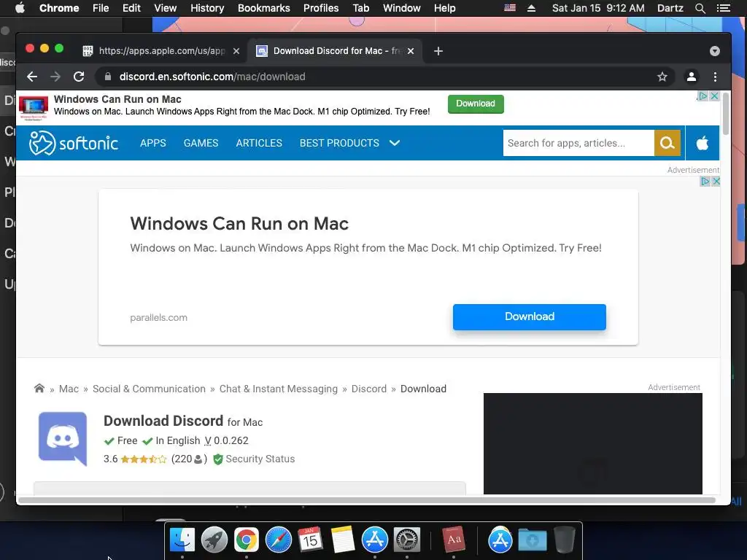Go to GAMES in Softonic nav
747x560 pixels.
201,143
